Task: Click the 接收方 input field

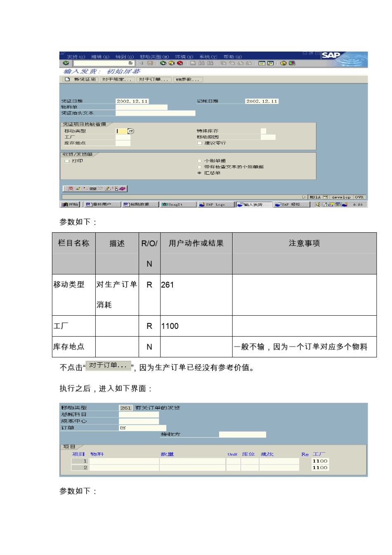Action: pyautogui.click(x=242, y=435)
